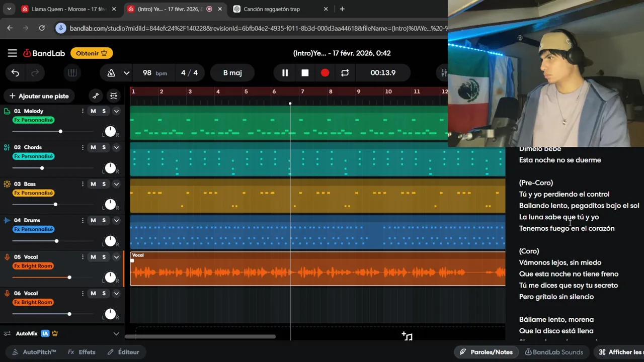Click the undo arrow icon
The image size is (644, 362).
15,73
